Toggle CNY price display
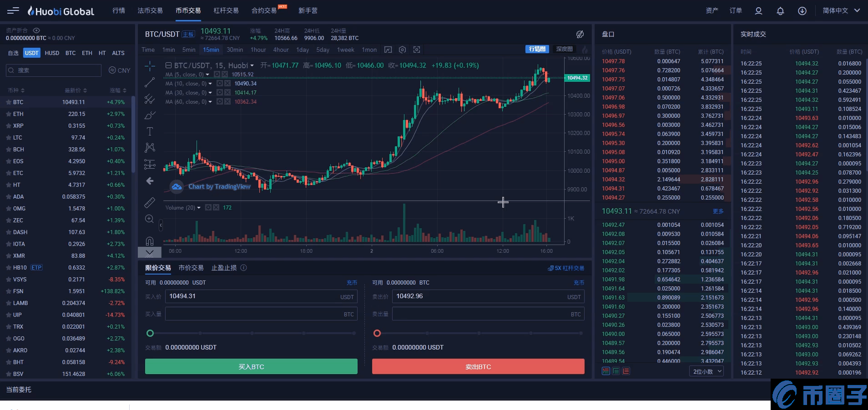The image size is (868, 410). tap(120, 70)
